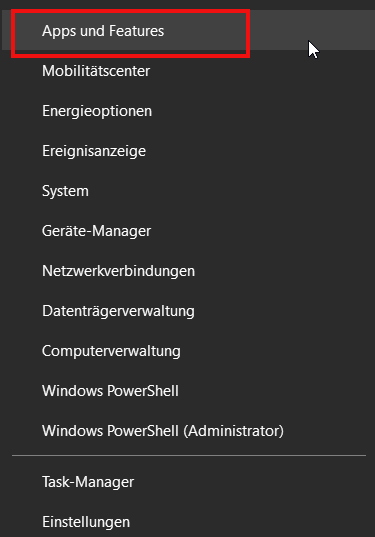Select the elevated PowerShell Administrator option
The width and height of the screenshot is (375, 537).
(x=188, y=431)
